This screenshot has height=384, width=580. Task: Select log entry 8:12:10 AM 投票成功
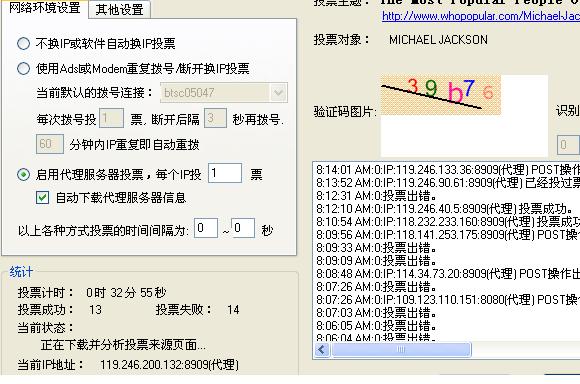(445, 209)
